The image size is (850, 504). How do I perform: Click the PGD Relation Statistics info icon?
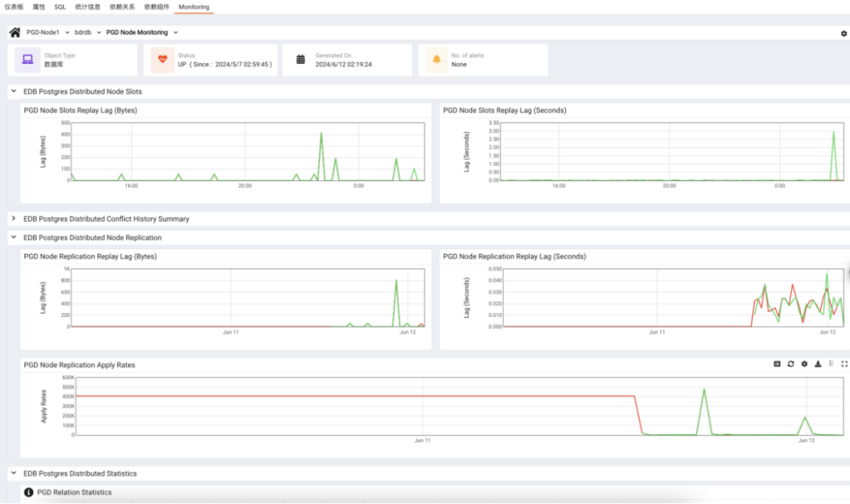coord(29,492)
